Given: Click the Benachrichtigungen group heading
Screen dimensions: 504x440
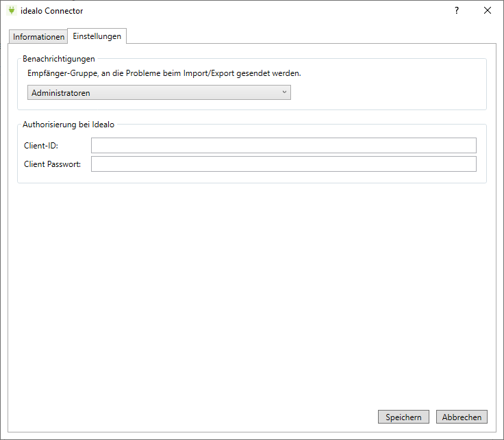Looking at the screenshot, I should pyautogui.click(x=59, y=59).
